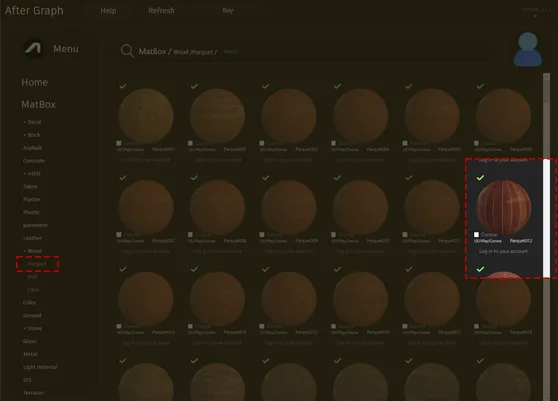This screenshot has width=558, height=401.
Task: Click the green checkmark above Parquet014
Action: pyautogui.click(x=194, y=269)
